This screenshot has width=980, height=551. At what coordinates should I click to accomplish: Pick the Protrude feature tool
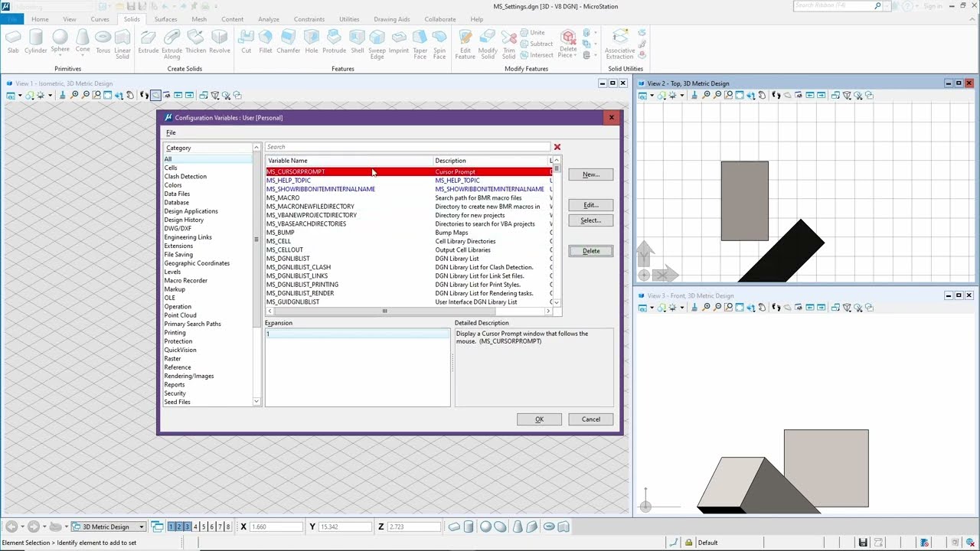tap(335, 42)
